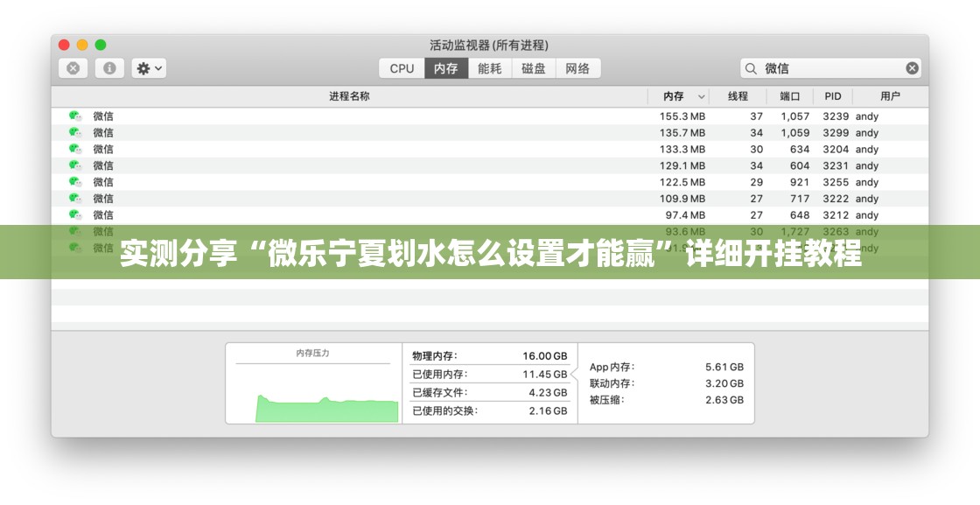
Task: Click the PID value 3212
Action: tap(836, 215)
